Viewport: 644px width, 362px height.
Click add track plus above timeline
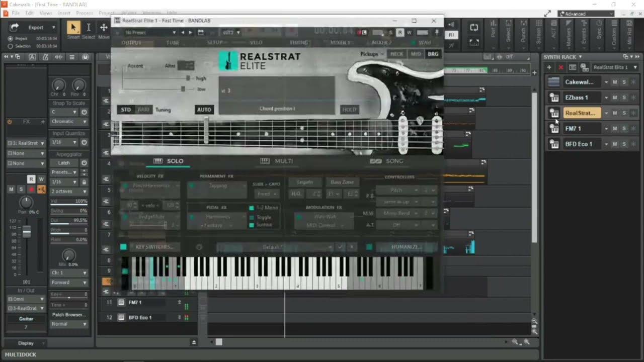(x=535, y=72)
